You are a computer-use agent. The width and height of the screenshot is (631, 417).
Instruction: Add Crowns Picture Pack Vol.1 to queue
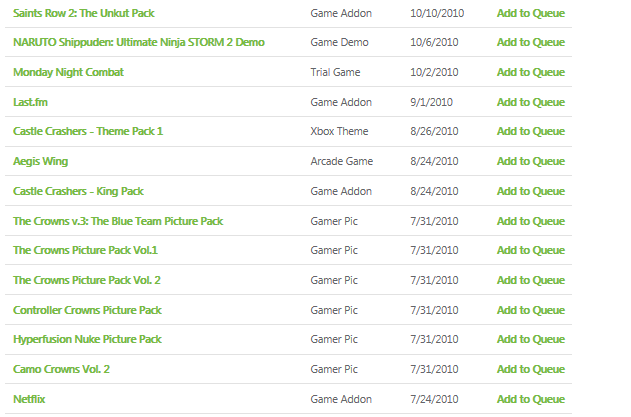[531, 250]
